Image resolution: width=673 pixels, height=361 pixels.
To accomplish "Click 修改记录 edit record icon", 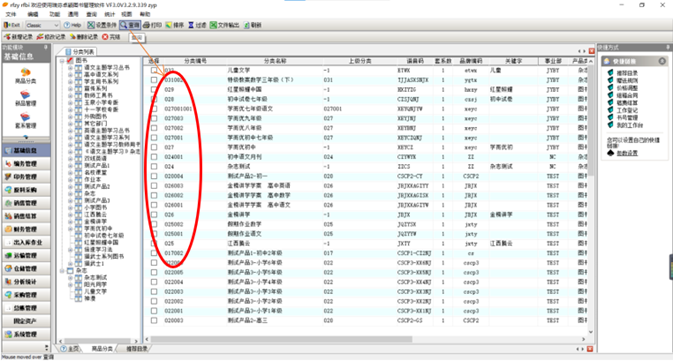I will tap(51, 37).
